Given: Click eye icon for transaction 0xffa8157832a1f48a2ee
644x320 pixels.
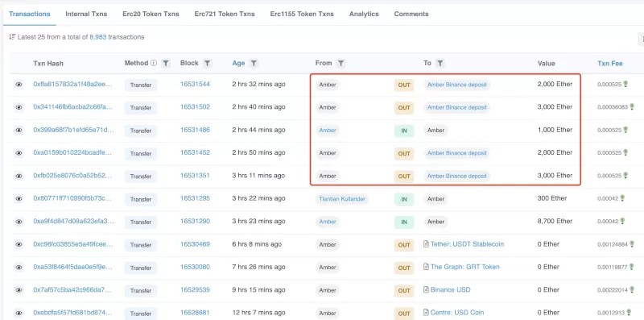Looking at the screenshot, I should pyautogui.click(x=19, y=85).
